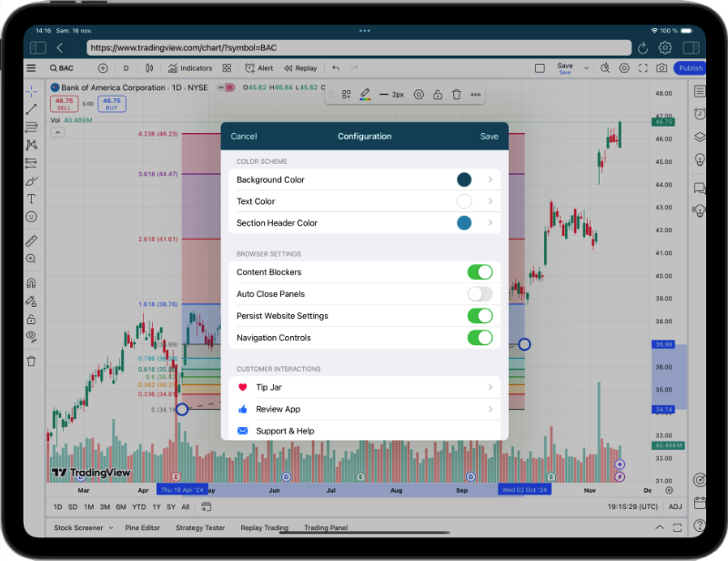Open the Strategy Tester tab
Image resolution: width=728 pixels, height=561 pixels.
click(200, 528)
